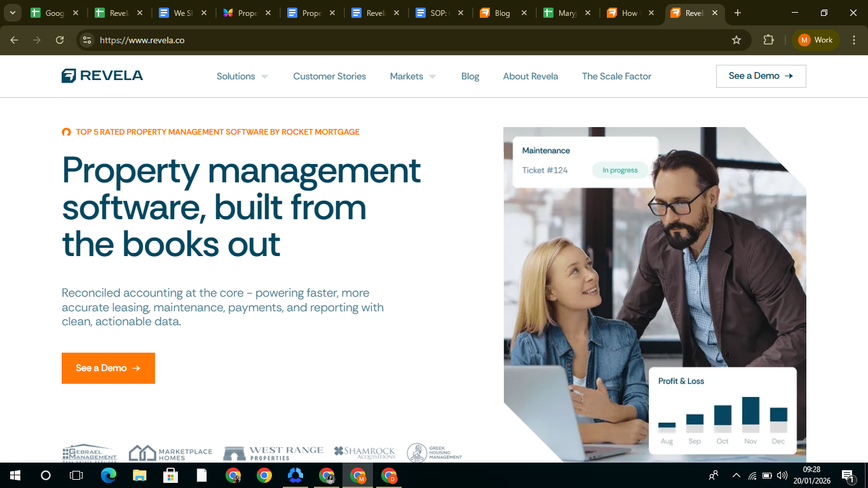Open the volume control in system tray
The height and width of the screenshot is (488, 868).
coord(782,475)
